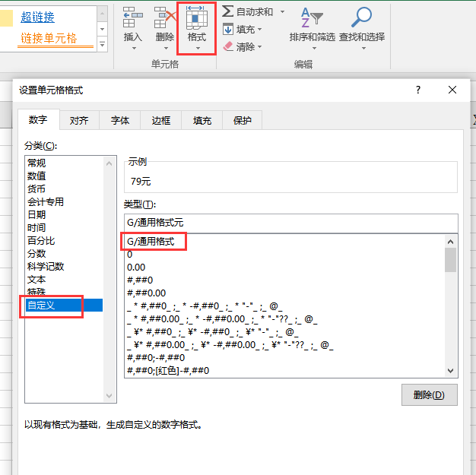Click the Fill down-arrow icon

[x=228, y=29]
